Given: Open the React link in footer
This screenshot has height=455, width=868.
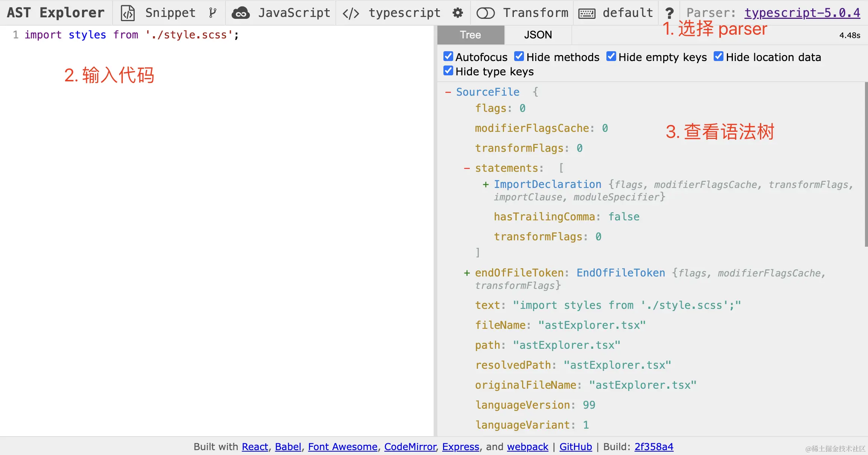Looking at the screenshot, I should pos(255,447).
